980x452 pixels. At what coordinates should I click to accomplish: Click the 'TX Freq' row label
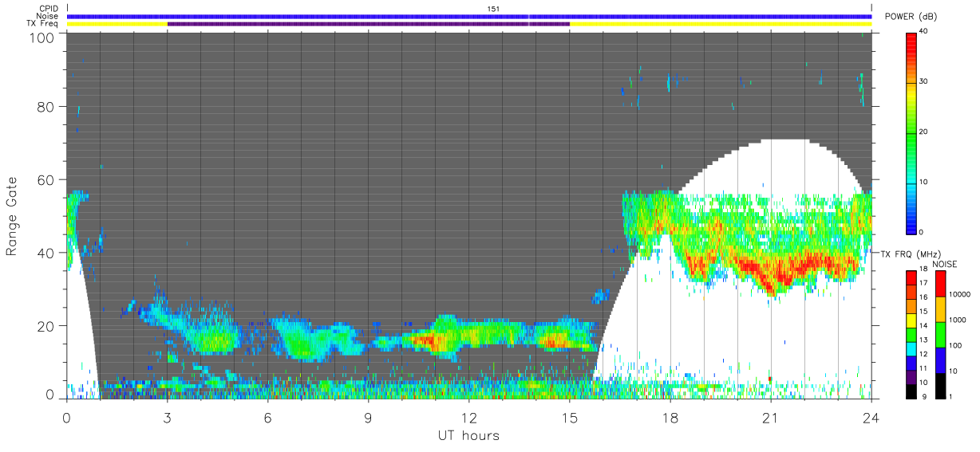click(x=43, y=24)
